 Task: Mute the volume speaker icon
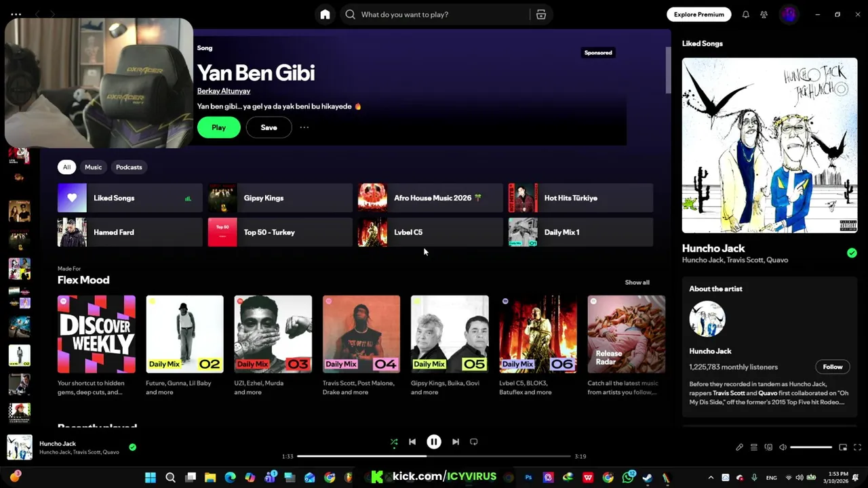(x=783, y=447)
